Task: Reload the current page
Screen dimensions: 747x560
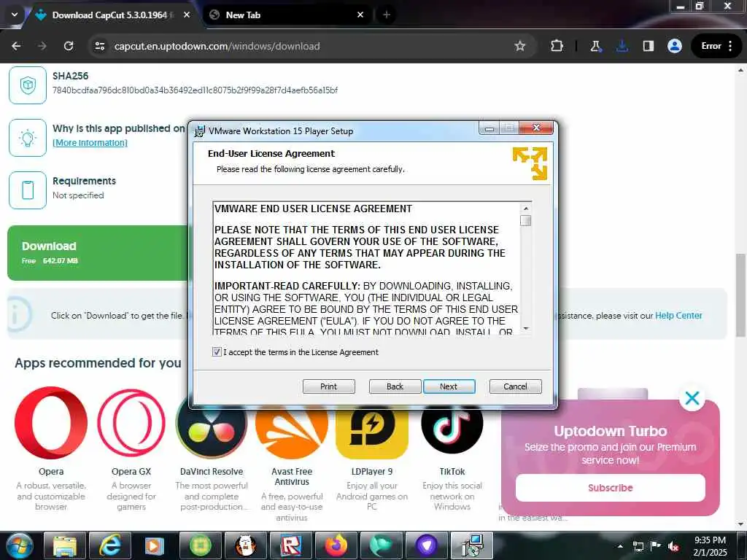Action: 69,46
